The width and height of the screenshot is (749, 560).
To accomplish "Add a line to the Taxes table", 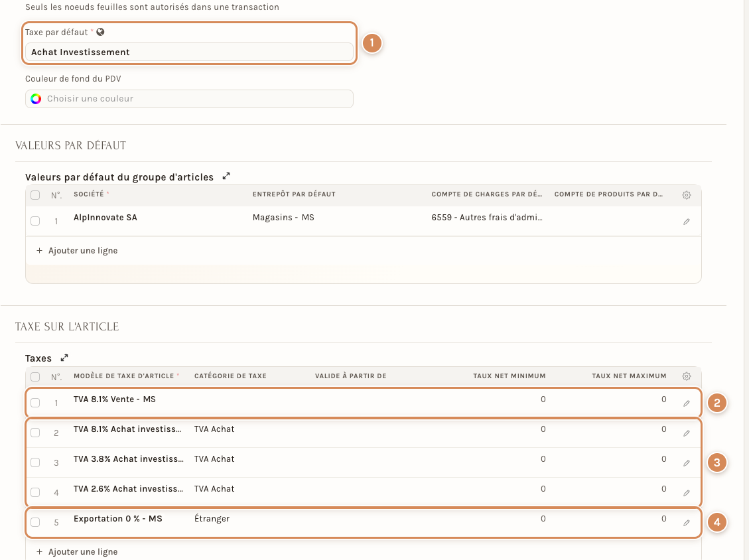I will click(x=77, y=551).
